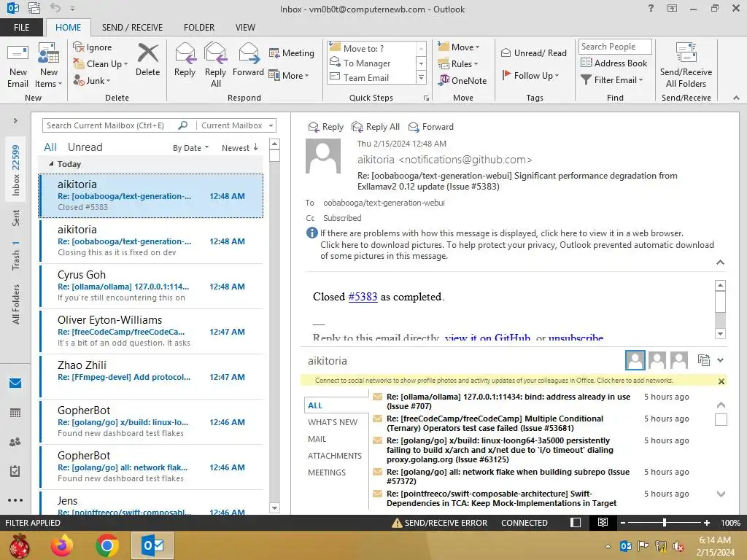Screen dimensions: 747x560
Task: Send message to OneNote
Action: tap(462, 80)
